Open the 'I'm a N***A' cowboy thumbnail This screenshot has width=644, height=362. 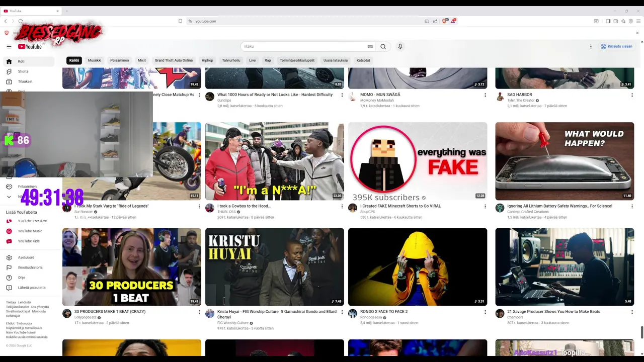275,161
